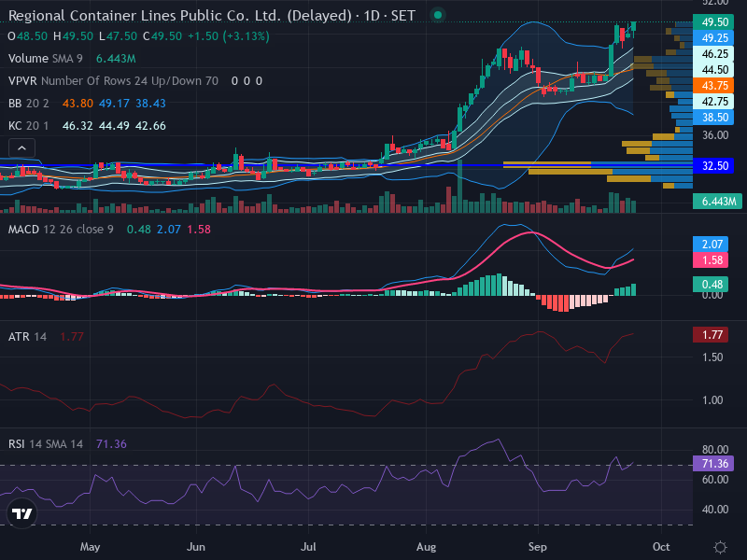This screenshot has height=560, width=747.
Task: Click the Jun label on time axis
Action: [196, 547]
